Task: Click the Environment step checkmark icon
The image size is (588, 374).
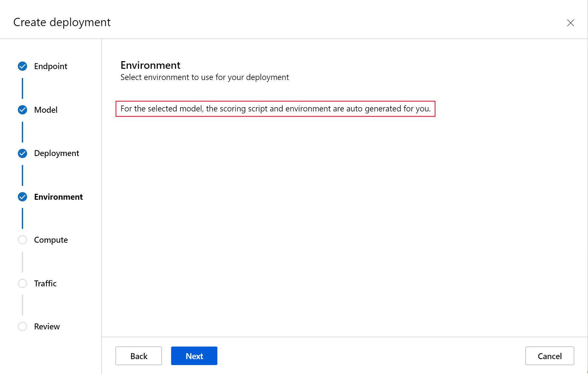Action: click(x=22, y=197)
